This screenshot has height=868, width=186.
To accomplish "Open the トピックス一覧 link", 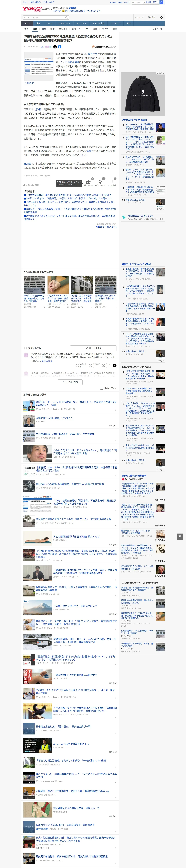I will pyautogui.click(x=155, y=29).
